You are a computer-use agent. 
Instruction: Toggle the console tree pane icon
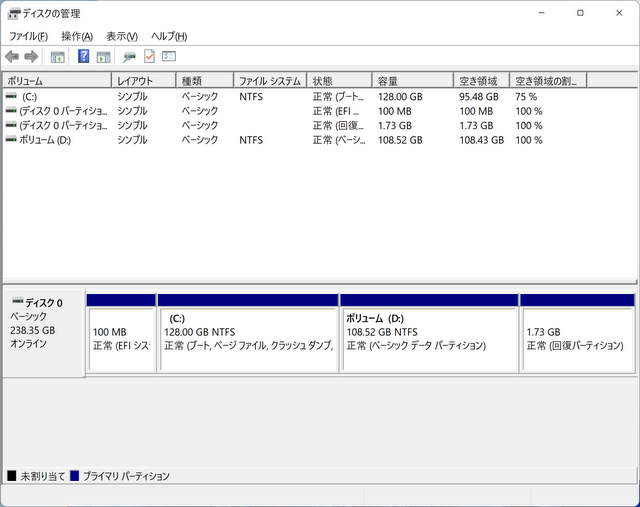pyautogui.click(x=58, y=57)
